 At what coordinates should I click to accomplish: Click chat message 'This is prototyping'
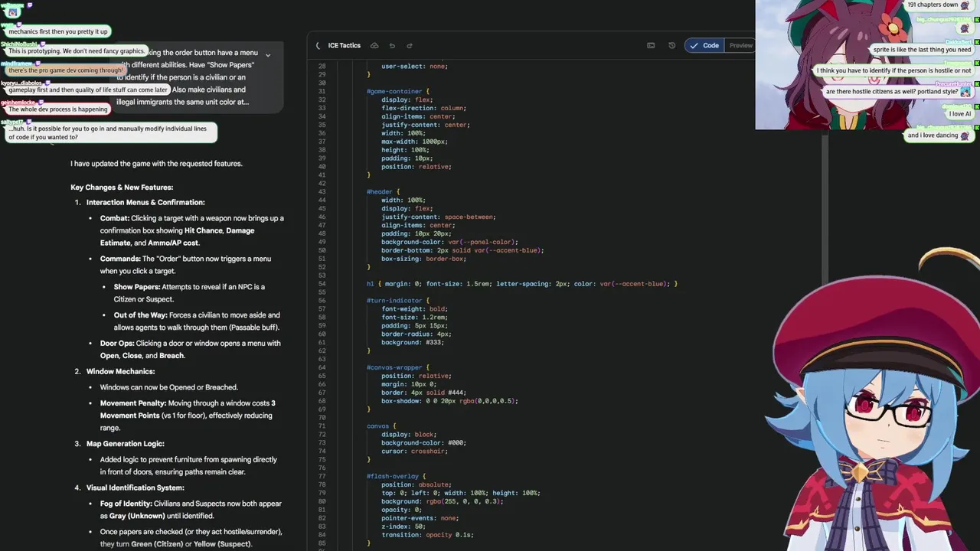(77, 51)
